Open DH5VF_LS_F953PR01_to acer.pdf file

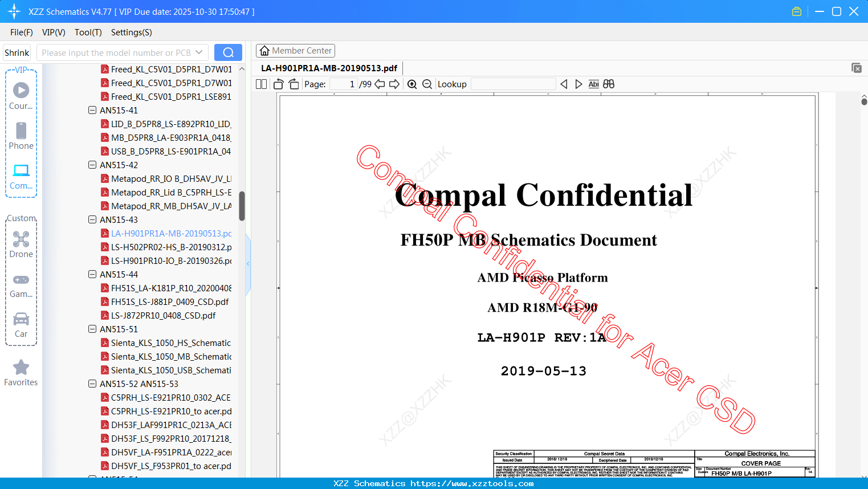pyautogui.click(x=172, y=466)
